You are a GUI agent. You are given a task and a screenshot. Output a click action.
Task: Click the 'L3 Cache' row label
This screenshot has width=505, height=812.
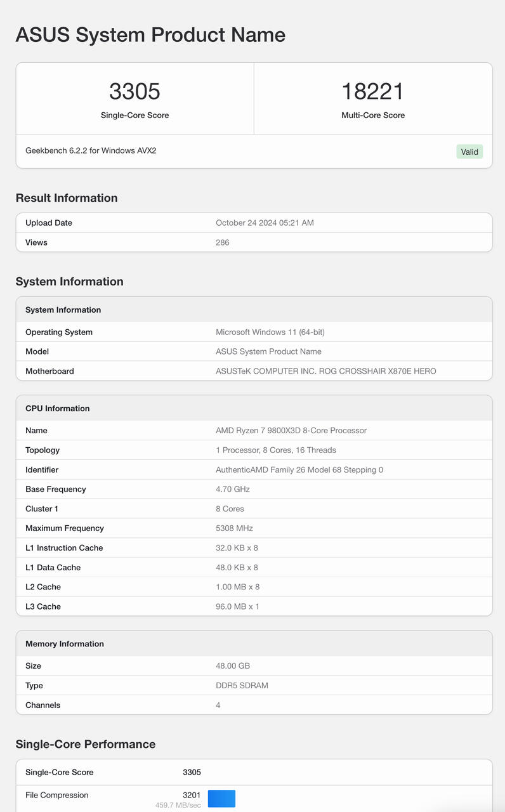(x=43, y=606)
